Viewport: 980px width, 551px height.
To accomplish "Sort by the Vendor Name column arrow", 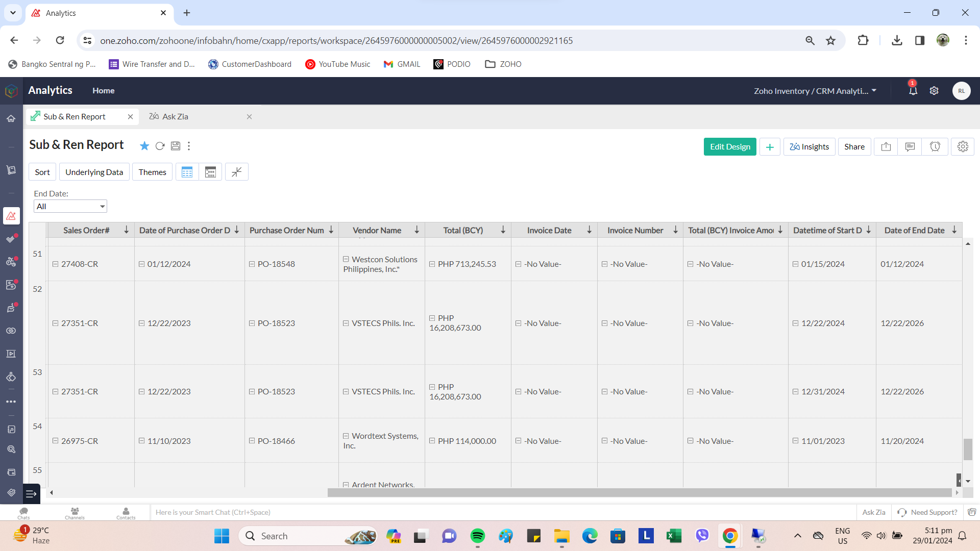I will (x=416, y=230).
